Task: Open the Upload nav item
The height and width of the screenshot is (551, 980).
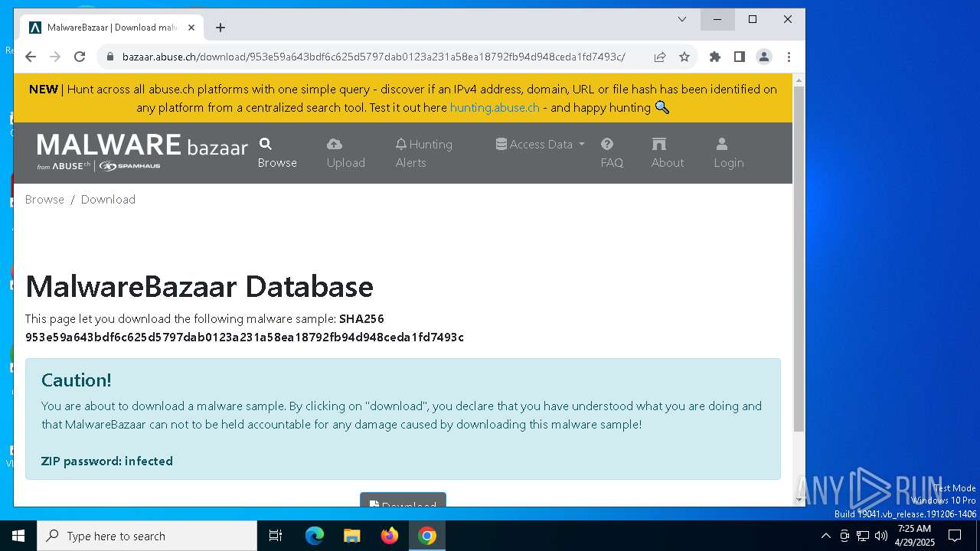Action: tap(346, 153)
